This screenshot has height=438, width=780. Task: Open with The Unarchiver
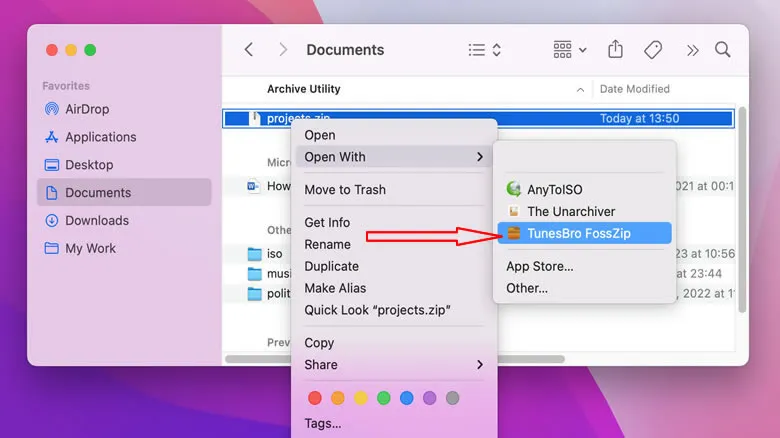click(x=585, y=212)
